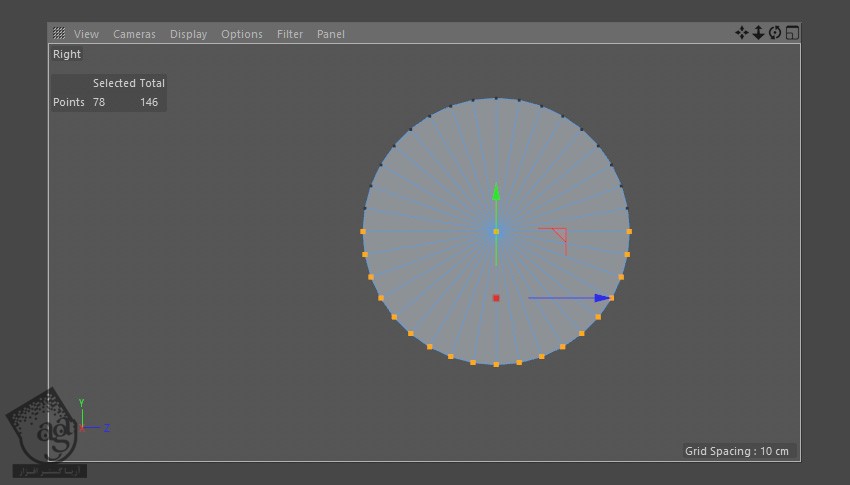Open the Cameras menu
Screen dimensions: 850x485
[134, 34]
